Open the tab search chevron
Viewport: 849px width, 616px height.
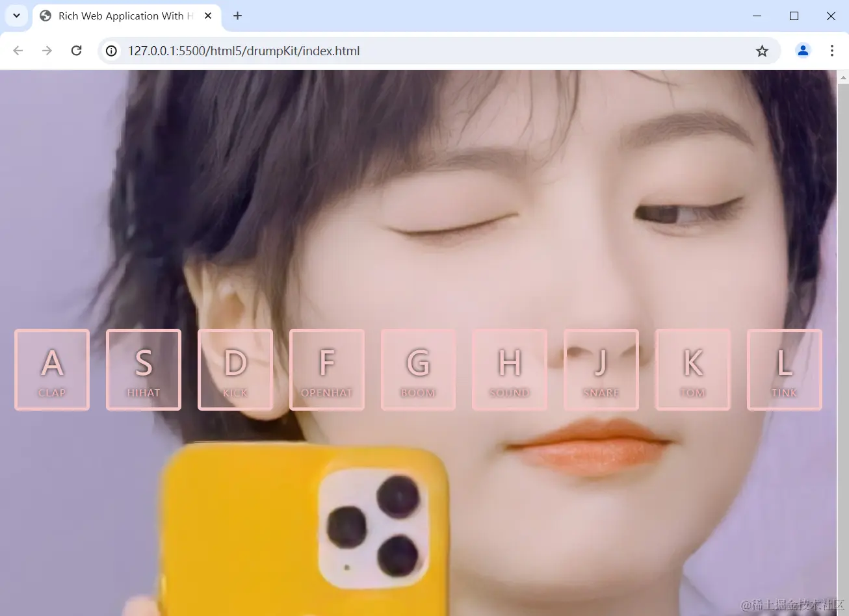click(x=16, y=16)
